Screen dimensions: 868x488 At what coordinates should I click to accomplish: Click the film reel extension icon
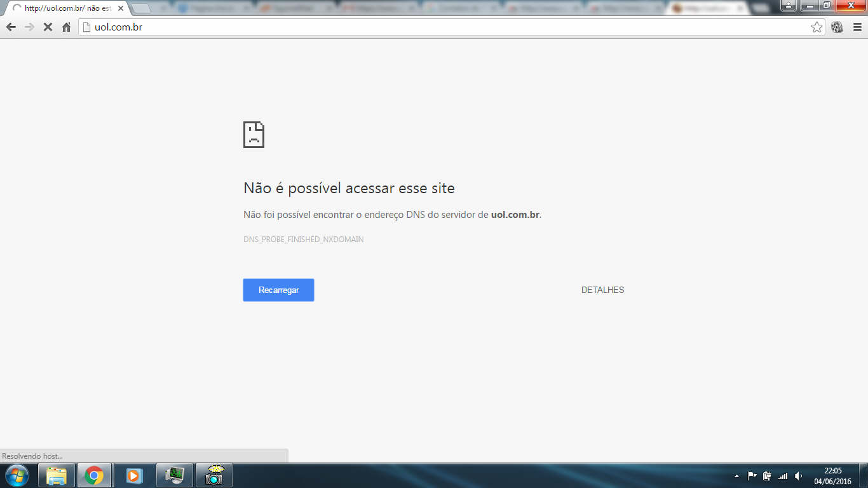tap(837, 27)
